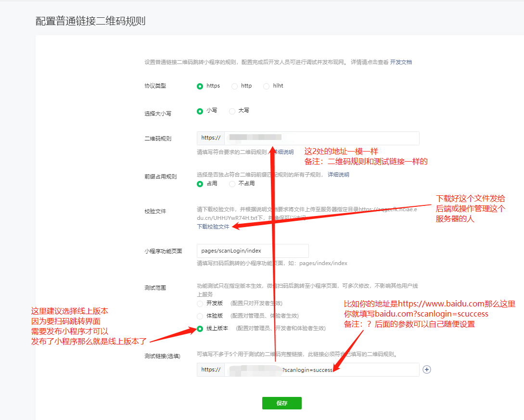Select 占用 prefix option
Screen dimensions: 524x420
pos(200,184)
